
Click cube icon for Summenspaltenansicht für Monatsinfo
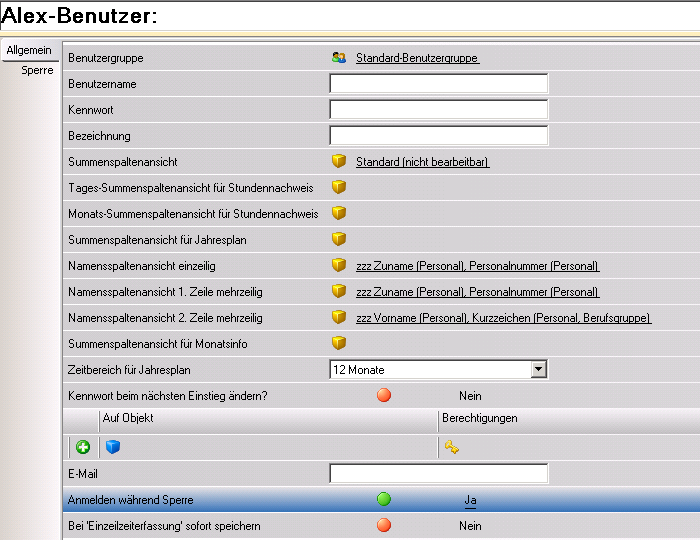(x=338, y=343)
